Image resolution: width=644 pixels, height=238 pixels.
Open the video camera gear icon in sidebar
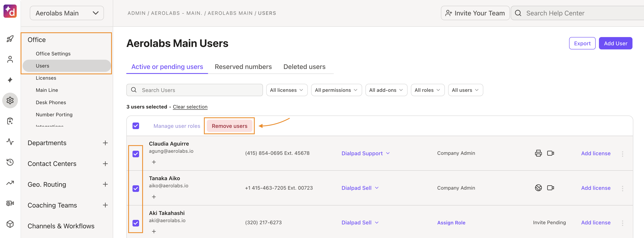click(x=10, y=203)
